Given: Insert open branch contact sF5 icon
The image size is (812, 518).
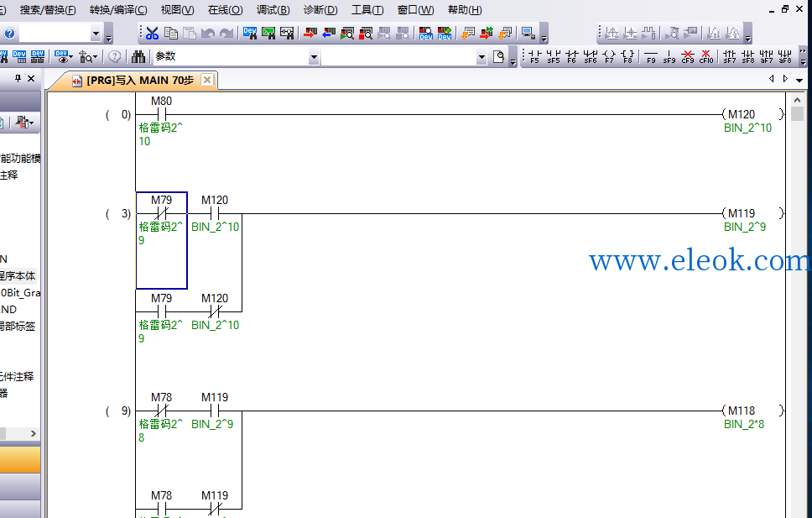Looking at the screenshot, I should [x=553, y=56].
